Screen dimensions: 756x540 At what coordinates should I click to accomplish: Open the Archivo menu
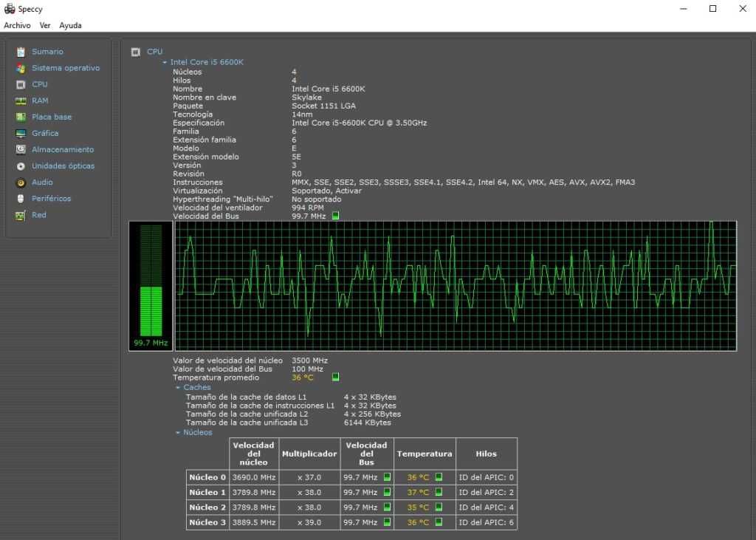click(x=17, y=25)
